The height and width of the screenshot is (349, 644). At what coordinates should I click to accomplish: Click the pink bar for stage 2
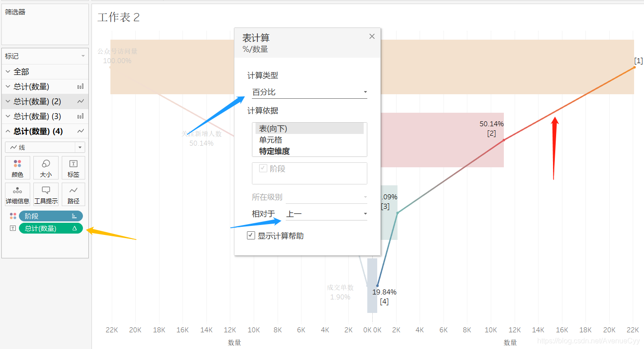click(x=442, y=140)
